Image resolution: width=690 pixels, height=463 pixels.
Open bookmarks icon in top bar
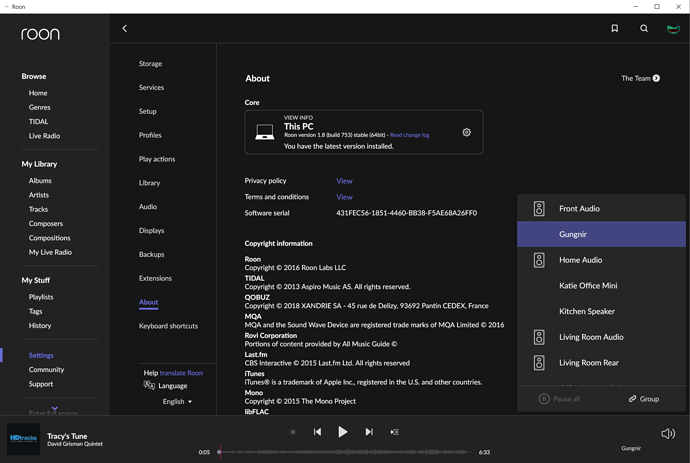tap(615, 29)
